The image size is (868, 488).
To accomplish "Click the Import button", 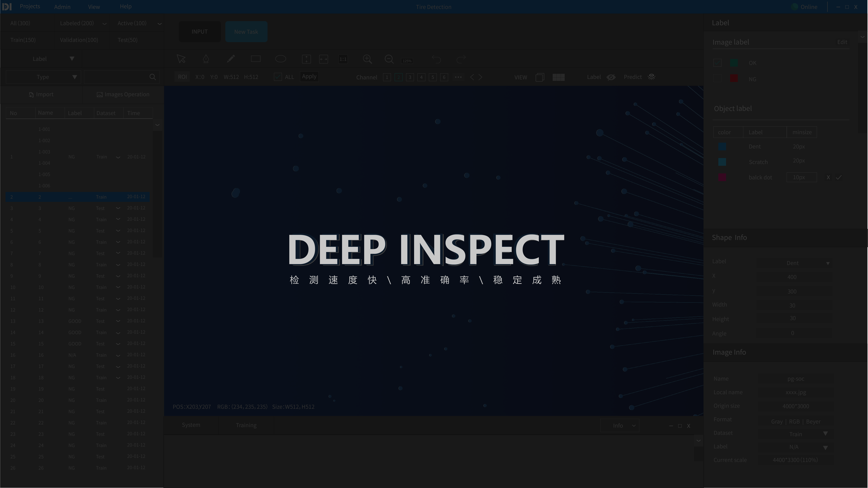I will [41, 95].
